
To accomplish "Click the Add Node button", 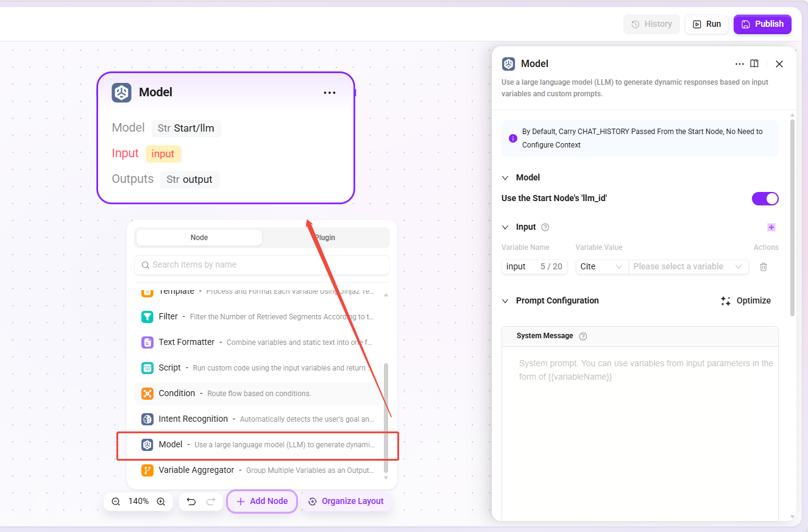I will 262,502.
